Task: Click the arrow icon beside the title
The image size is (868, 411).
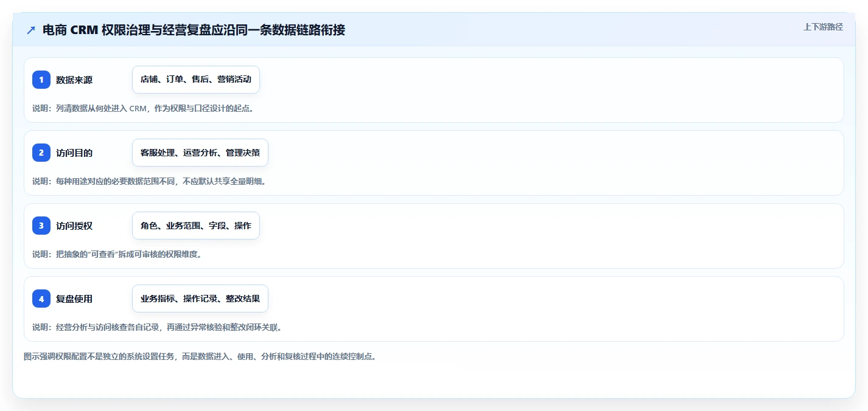Action: pyautogui.click(x=30, y=30)
